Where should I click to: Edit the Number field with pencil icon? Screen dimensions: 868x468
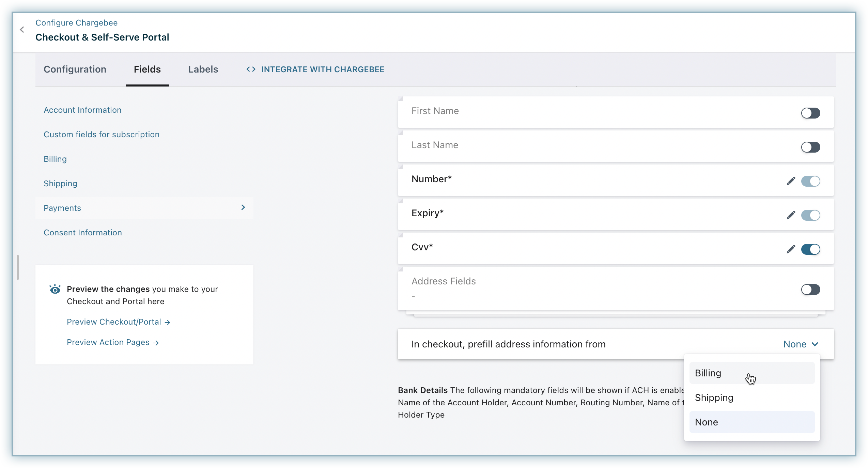point(791,181)
